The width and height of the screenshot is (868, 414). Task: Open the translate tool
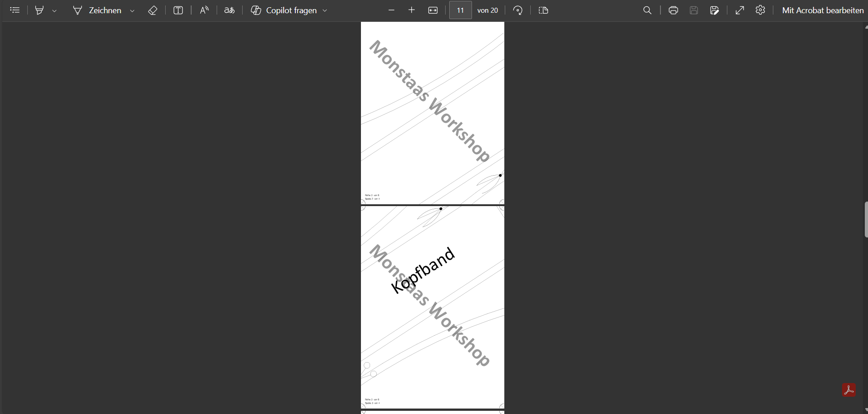[230, 10]
